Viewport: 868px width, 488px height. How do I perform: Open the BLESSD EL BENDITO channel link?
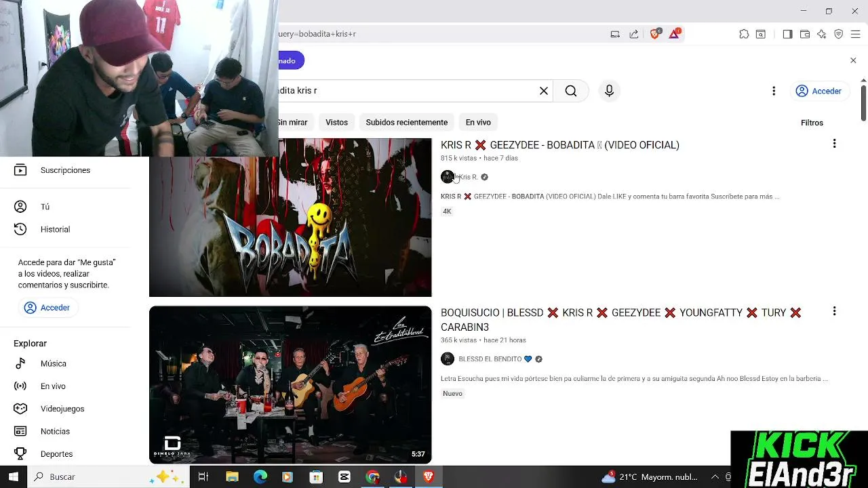click(x=490, y=359)
